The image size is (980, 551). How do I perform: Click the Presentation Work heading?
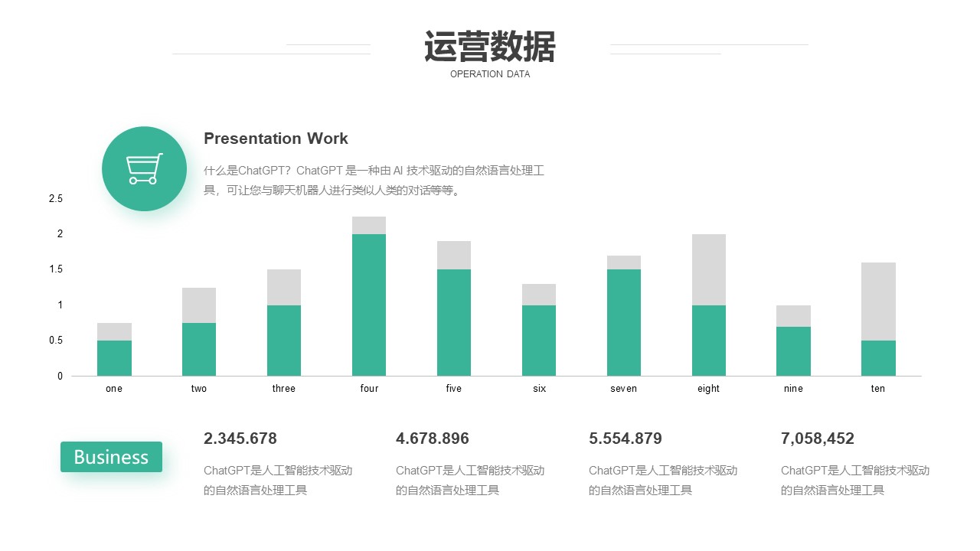(x=276, y=139)
